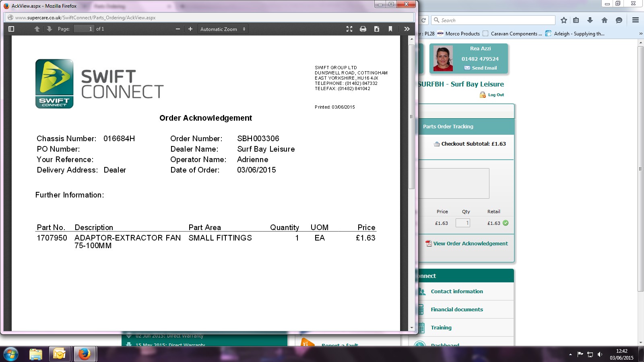
Task: Zoom in the PDF document
Action: pos(190,29)
